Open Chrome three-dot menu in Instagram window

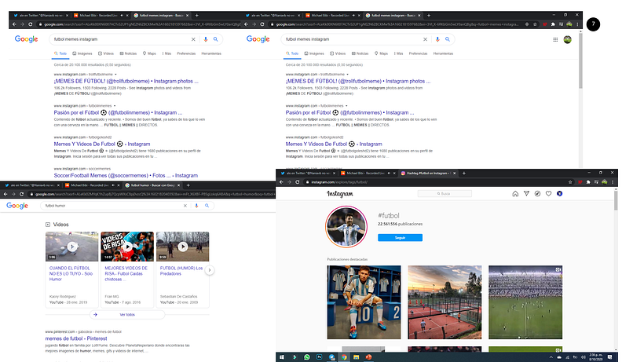613,182
